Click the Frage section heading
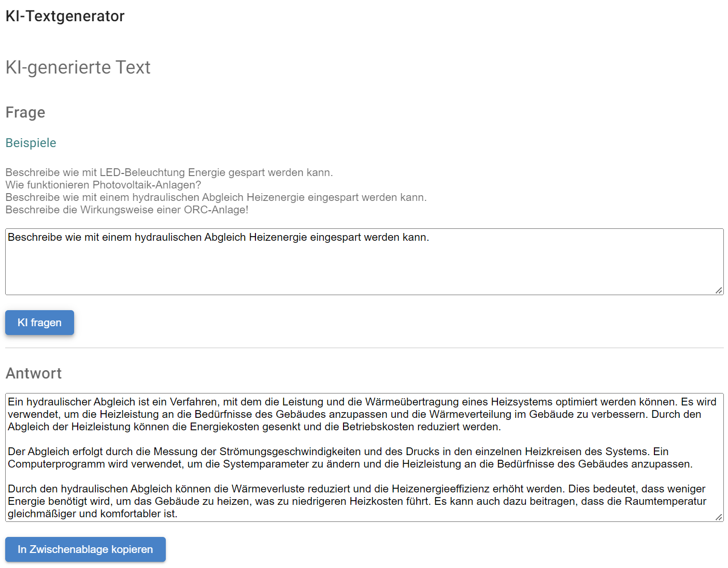 click(25, 112)
